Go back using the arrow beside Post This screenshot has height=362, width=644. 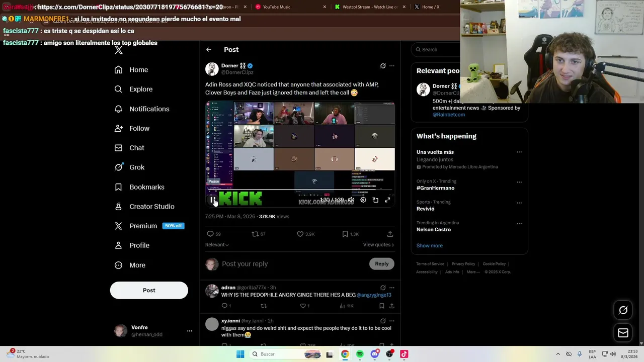(x=209, y=50)
